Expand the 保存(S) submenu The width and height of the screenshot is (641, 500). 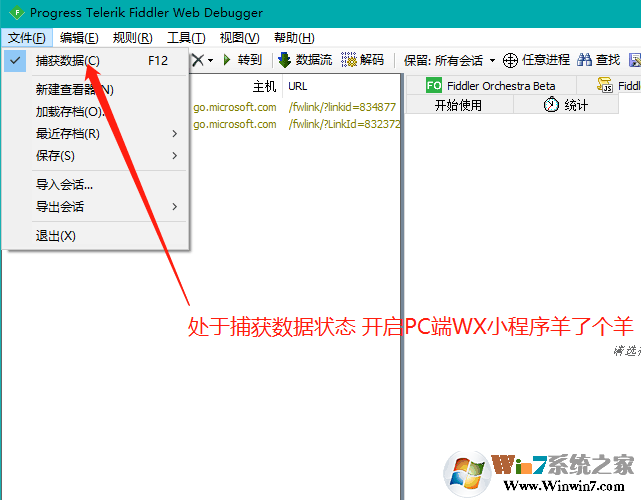click(96, 156)
